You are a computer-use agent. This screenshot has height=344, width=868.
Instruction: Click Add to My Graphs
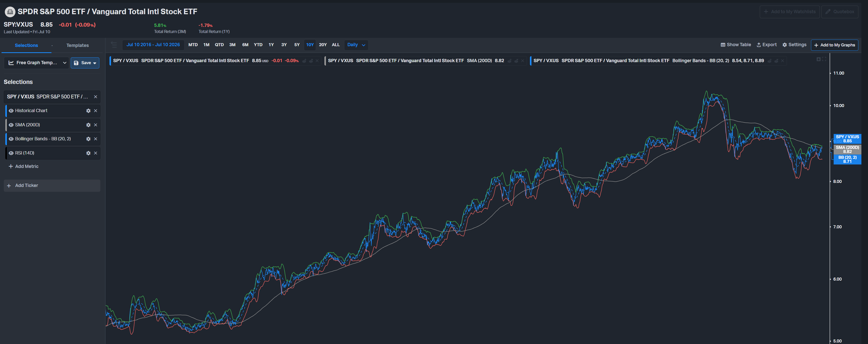click(834, 45)
